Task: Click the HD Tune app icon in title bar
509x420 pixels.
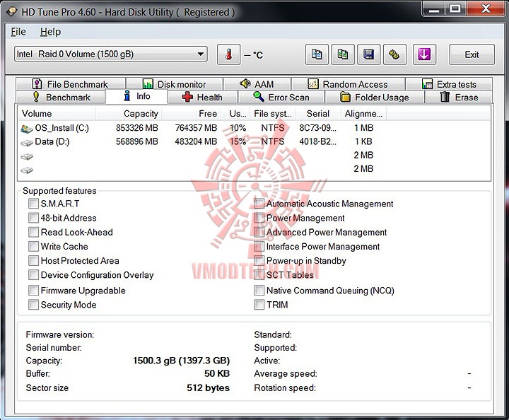Action: [x=12, y=12]
